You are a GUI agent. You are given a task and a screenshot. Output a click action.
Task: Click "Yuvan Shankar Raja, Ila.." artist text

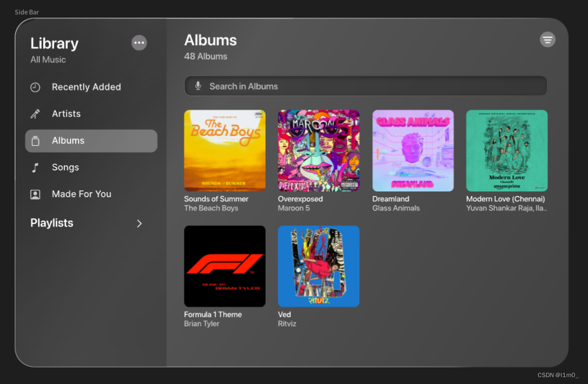pos(506,209)
